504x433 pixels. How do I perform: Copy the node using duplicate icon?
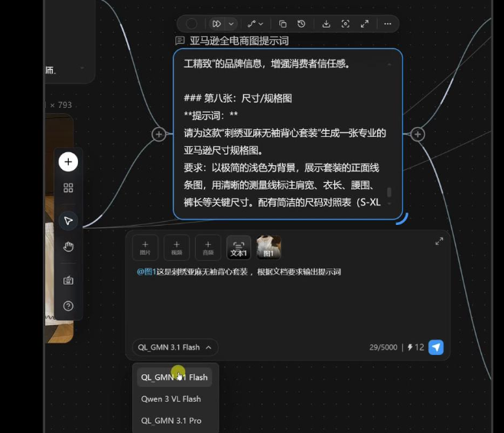(282, 24)
